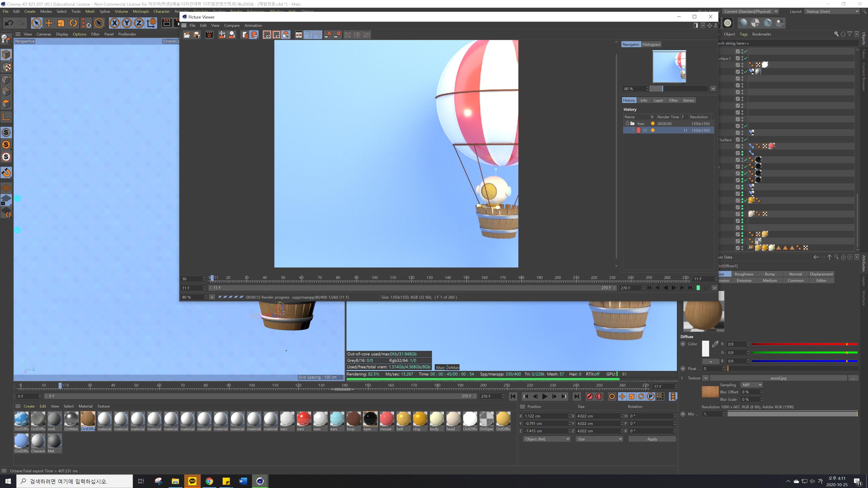Viewport: 868px width, 488px height.
Task: Open the Editor button in material tabs
Action: [x=821, y=281]
